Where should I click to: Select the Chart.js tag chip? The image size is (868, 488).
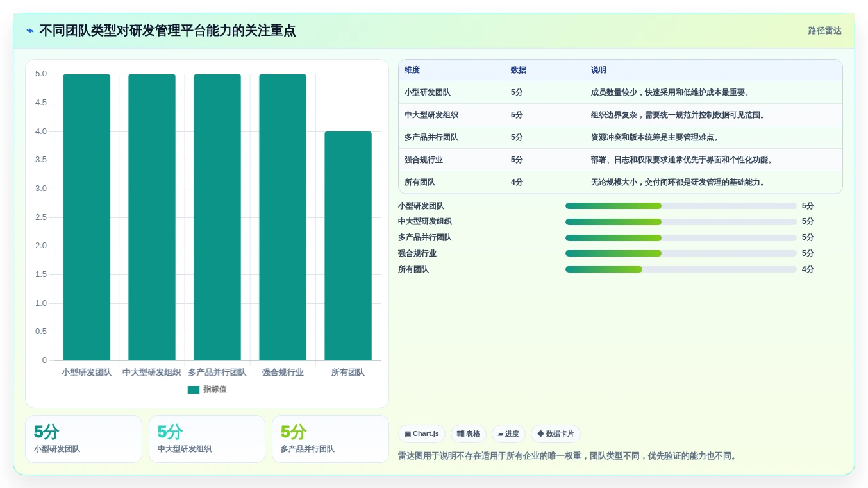click(x=422, y=434)
